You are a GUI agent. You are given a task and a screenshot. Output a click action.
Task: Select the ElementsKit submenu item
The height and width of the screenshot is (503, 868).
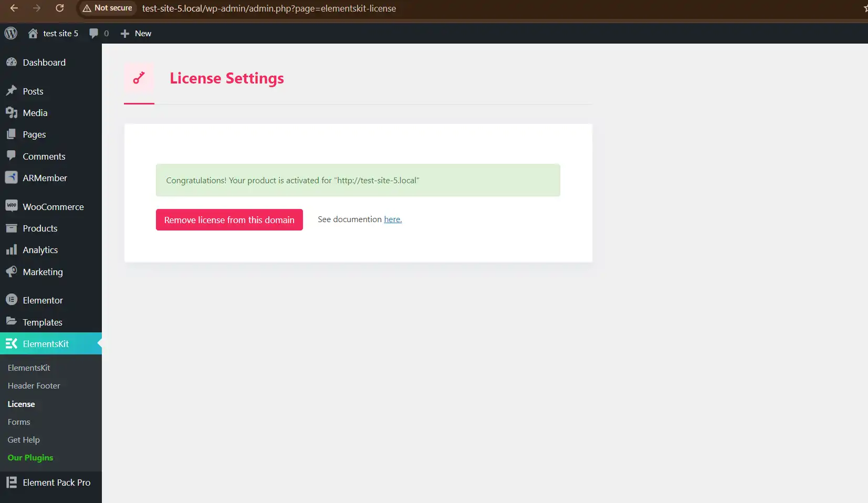click(29, 368)
